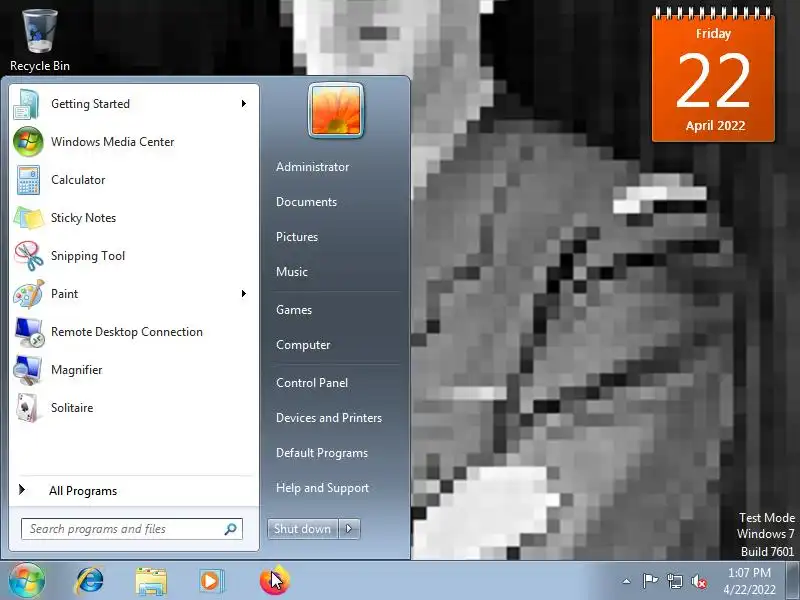
Task: Open Devices and Printers
Action: click(x=329, y=418)
